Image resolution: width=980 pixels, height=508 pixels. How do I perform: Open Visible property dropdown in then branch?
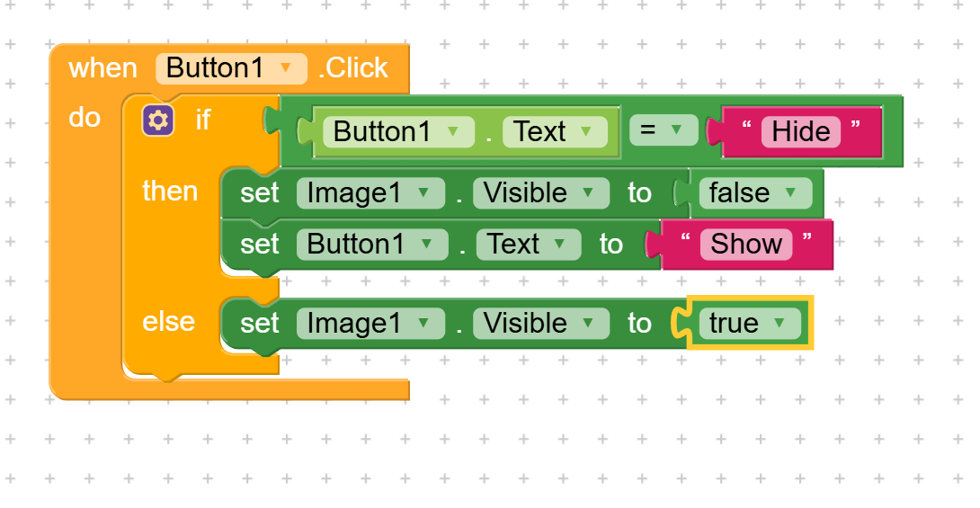pyautogui.click(x=539, y=193)
